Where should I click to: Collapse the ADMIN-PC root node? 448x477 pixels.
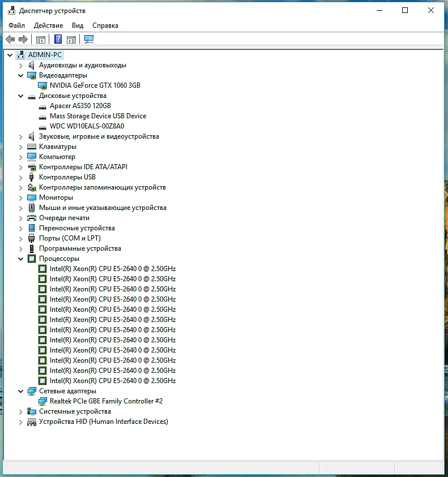(10, 55)
